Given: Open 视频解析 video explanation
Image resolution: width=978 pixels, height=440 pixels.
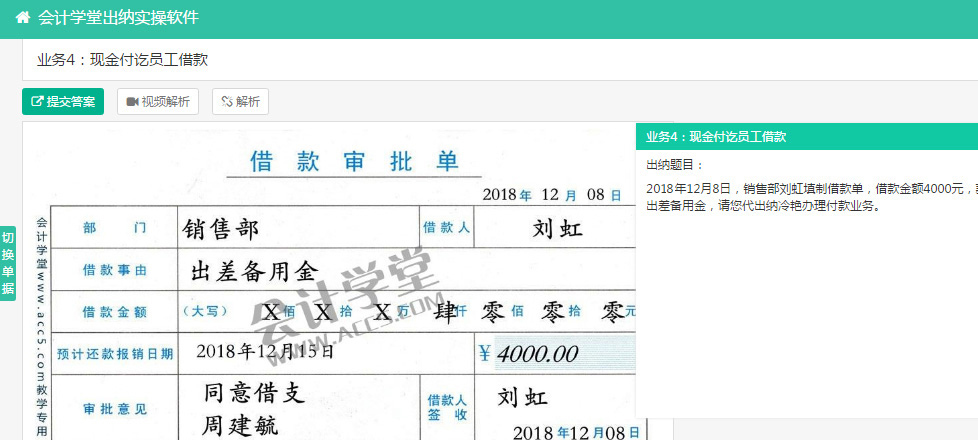Looking at the screenshot, I should (158, 101).
